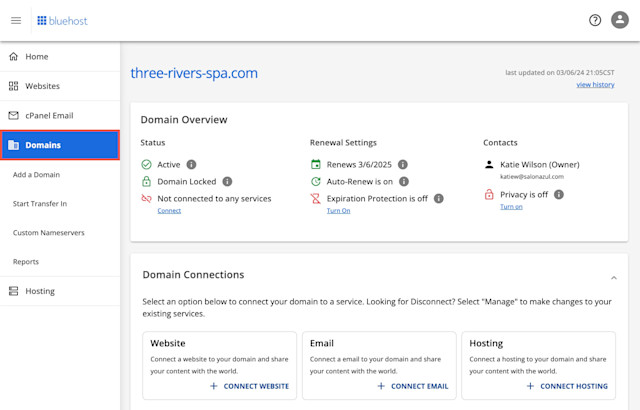The height and width of the screenshot is (410, 640).
Task: Click the Domain Overview heading
Action: point(184,120)
